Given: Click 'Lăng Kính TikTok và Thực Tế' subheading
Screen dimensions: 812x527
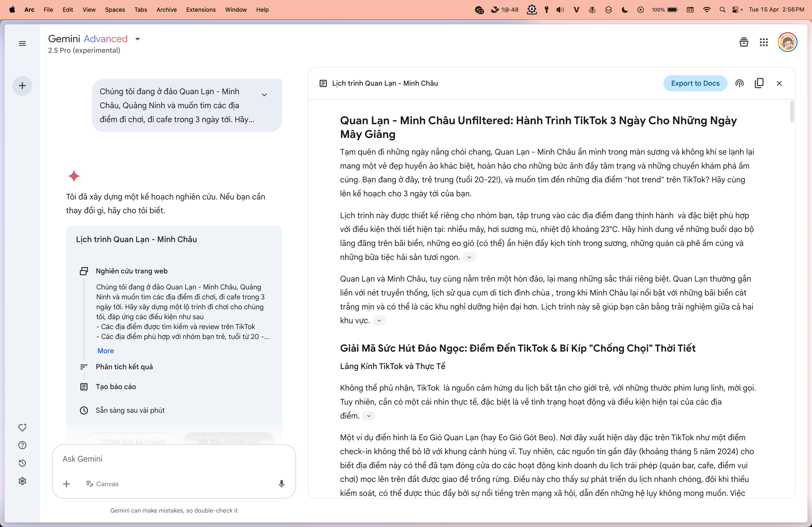Looking at the screenshot, I should click(393, 366).
